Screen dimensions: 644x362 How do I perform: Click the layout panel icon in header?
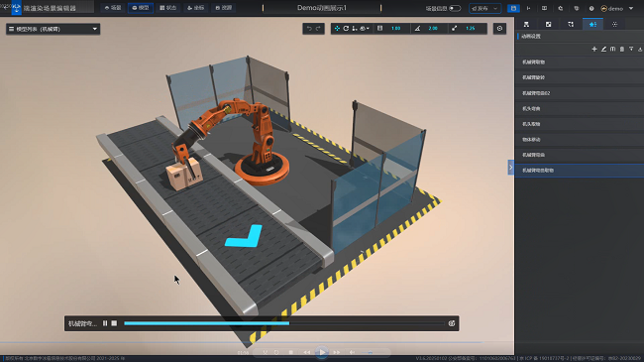[x=544, y=8]
